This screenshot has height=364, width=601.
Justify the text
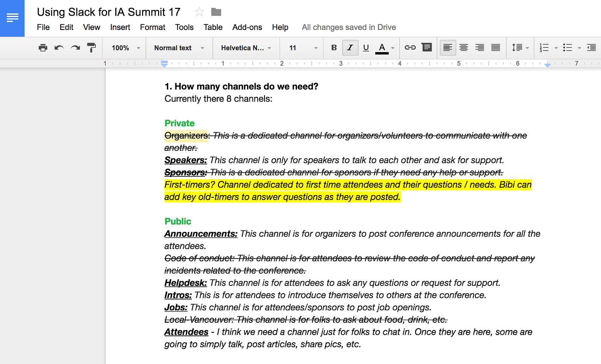click(x=496, y=48)
